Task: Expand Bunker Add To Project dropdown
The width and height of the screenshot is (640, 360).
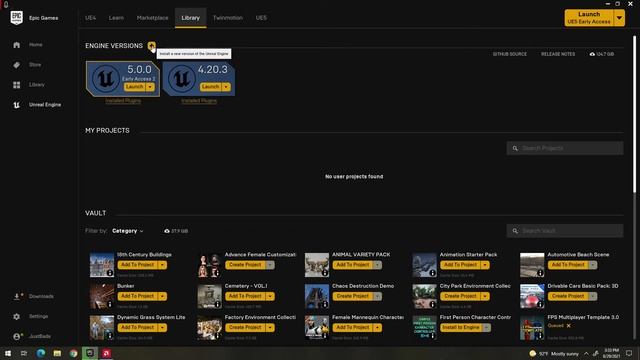Action: tap(162, 296)
